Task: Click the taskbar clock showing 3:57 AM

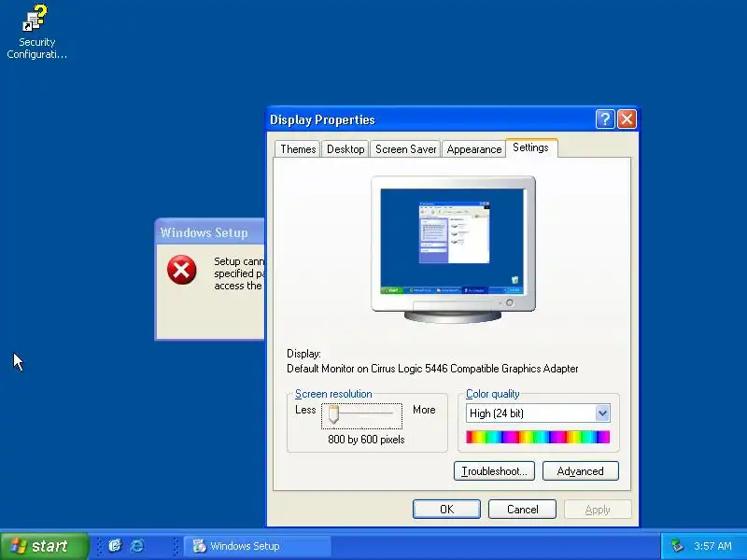Action: (x=712, y=546)
